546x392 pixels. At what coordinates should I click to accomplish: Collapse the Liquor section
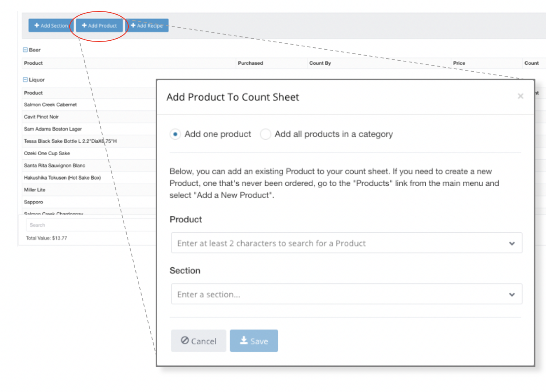pos(25,80)
